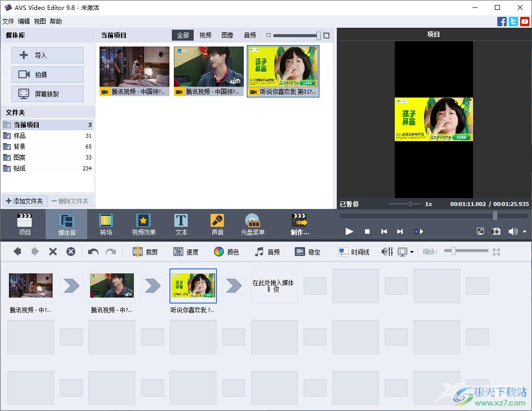This screenshot has height=411, width=532.
Task: Select the 媒体库 media library tool
Action: 66,224
